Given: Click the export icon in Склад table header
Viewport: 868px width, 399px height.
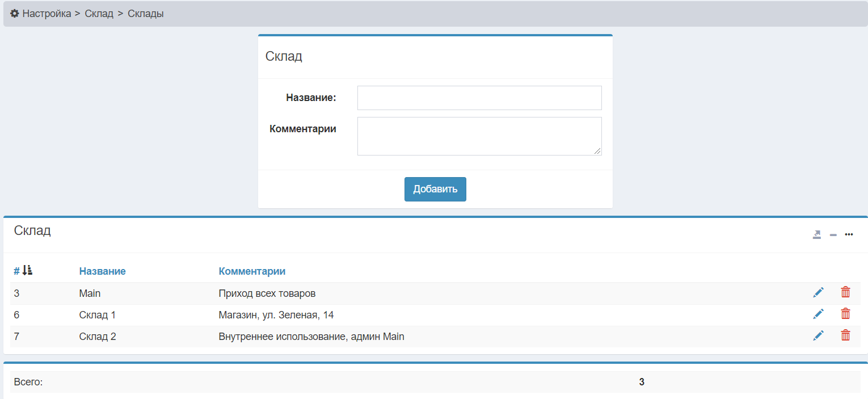Looking at the screenshot, I should (x=816, y=235).
